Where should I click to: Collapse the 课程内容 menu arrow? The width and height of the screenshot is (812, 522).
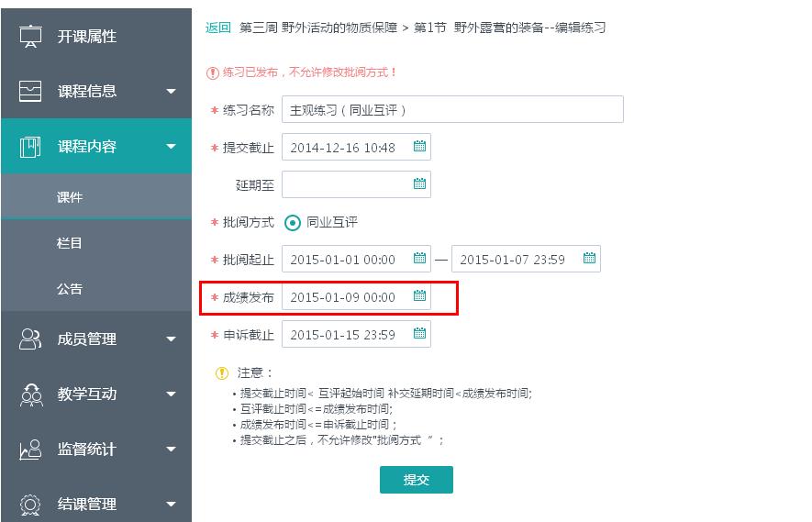click(x=171, y=147)
